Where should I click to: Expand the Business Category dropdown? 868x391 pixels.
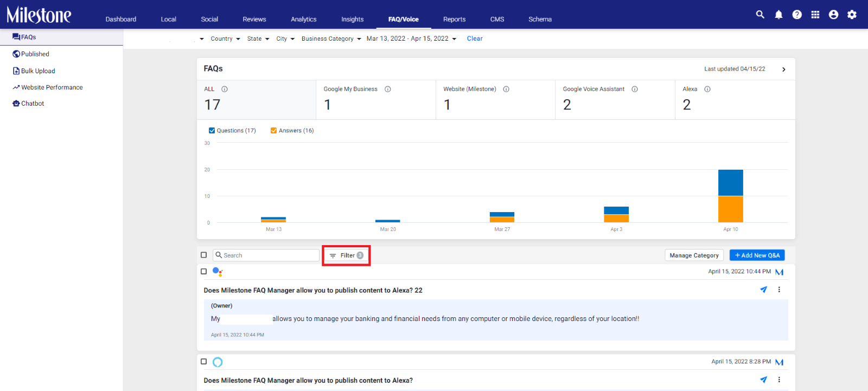point(331,39)
